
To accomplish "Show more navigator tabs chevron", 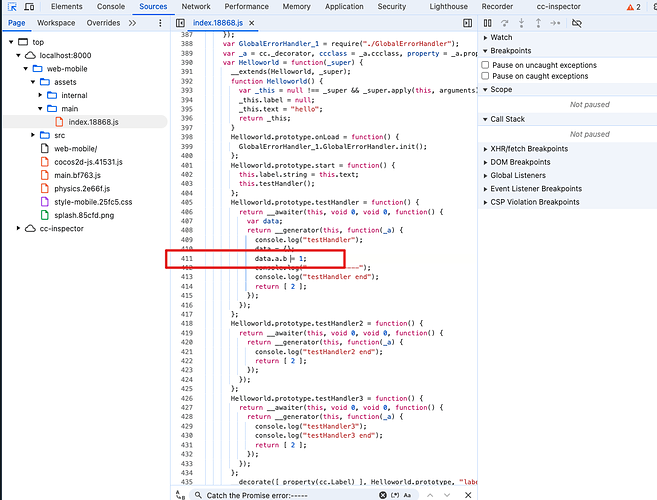I will pyautogui.click(x=132, y=23).
